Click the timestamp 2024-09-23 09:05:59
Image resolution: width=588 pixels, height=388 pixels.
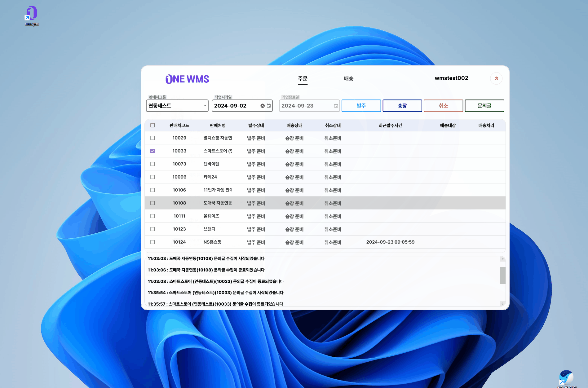click(x=390, y=242)
